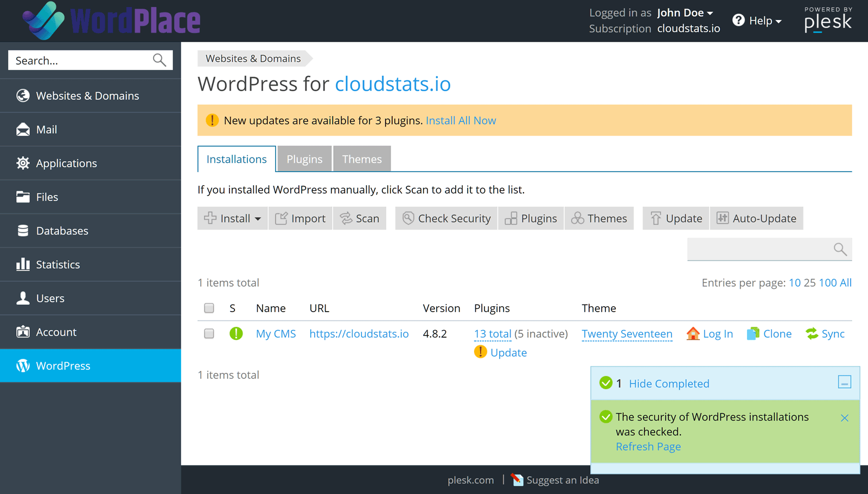Switch to the Themes tab
868x494 pixels.
(362, 159)
